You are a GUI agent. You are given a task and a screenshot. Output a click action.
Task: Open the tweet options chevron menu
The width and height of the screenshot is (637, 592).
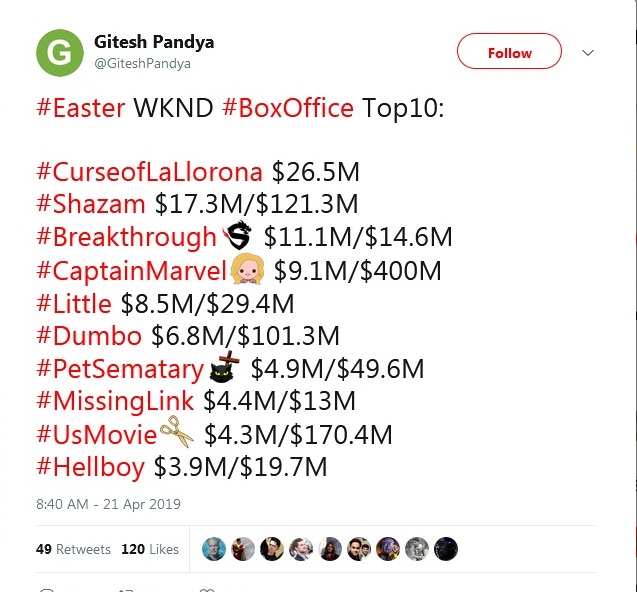point(587,53)
